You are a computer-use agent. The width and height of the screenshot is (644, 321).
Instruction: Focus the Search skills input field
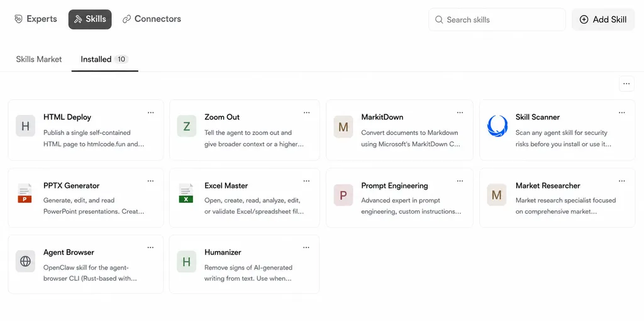tap(497, 19)
